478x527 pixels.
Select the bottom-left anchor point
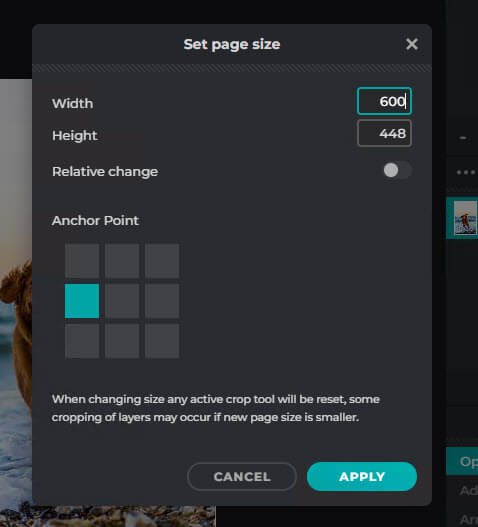point(82,341)
